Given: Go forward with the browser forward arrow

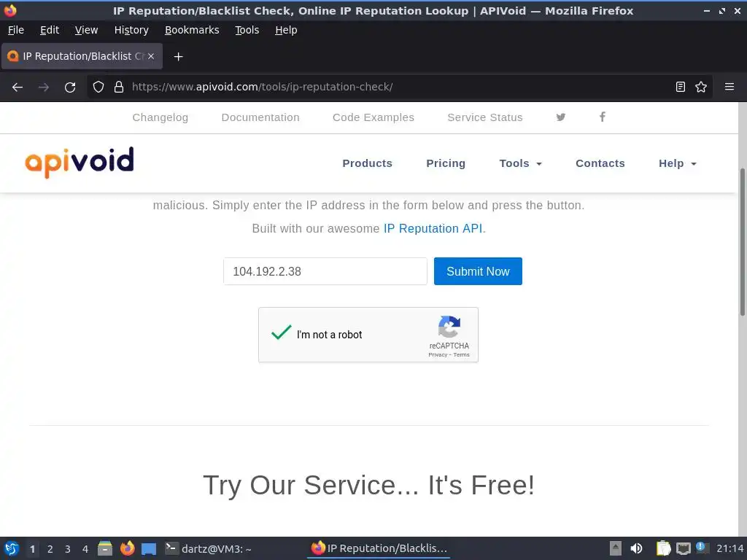Looking at the screenshot, I should (44, 87).
